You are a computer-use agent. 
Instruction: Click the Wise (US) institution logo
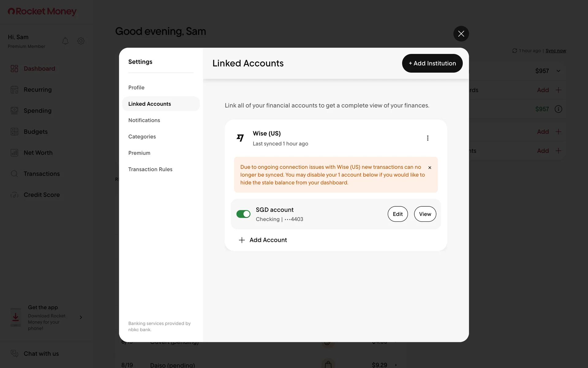[240, 138]
